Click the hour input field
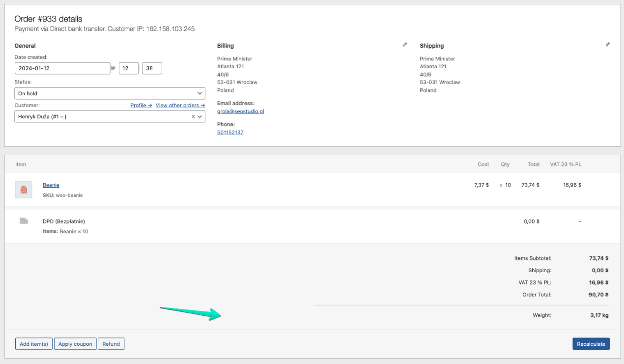The height and width of the screenshot is (364, 624). tap(128, 68)
